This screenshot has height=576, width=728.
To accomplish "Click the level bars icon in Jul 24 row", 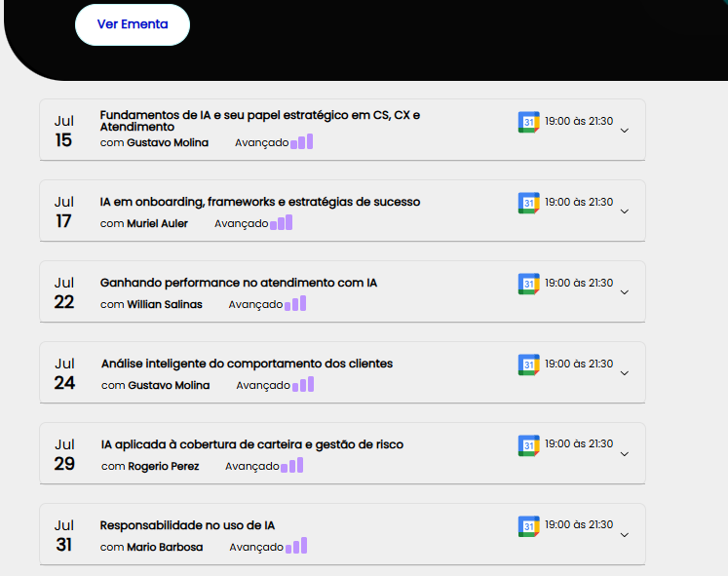I will 303,384.
